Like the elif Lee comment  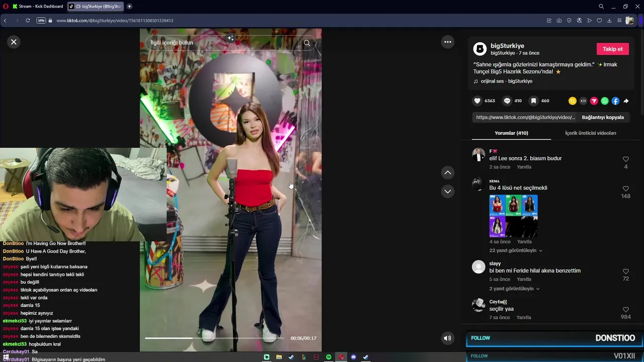[x=626, y=159]
